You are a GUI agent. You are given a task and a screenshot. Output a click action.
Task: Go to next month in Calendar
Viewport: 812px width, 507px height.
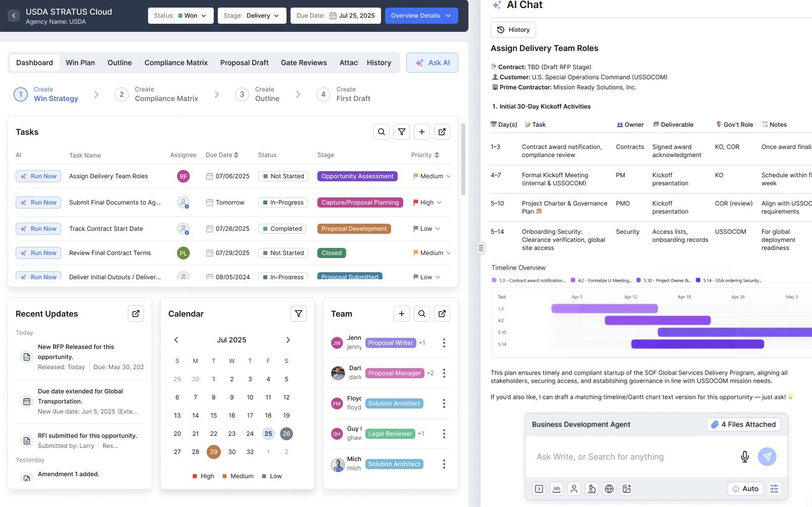tap(288, 340)
